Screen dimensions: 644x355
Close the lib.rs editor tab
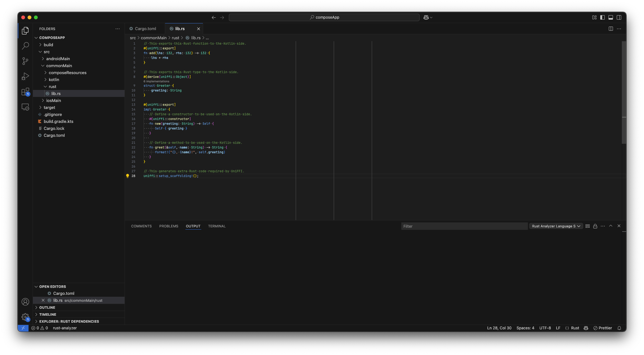tap(199, 29)
